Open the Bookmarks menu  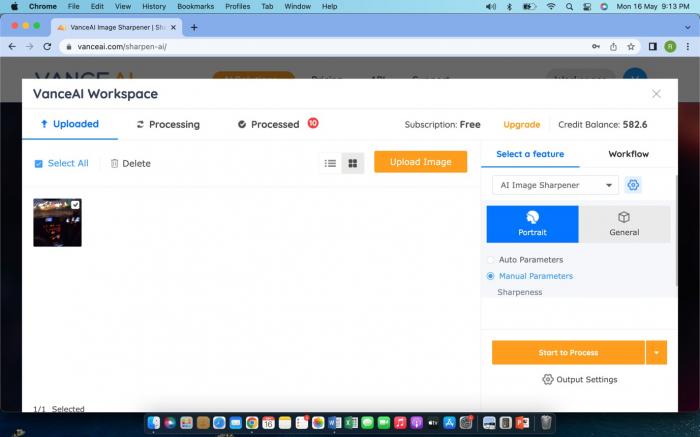[x=196, y=7]
